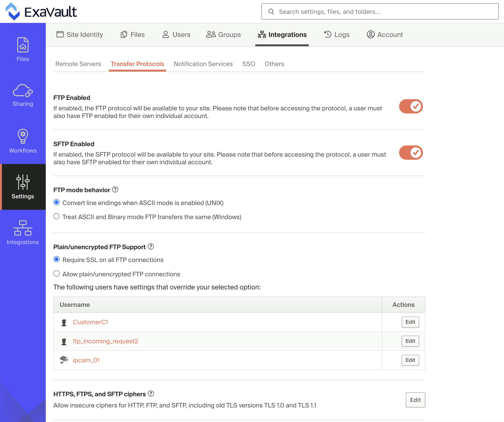504x422 pixels.
Task: Select Treat ASCII and Binary mode the same
Action: point(57,216)
